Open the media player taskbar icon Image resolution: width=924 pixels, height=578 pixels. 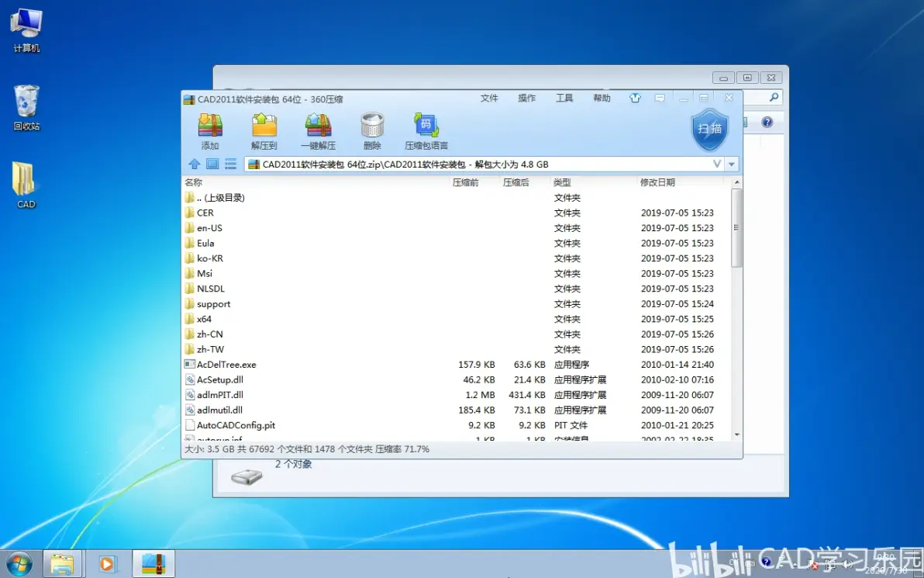[x=107, y=565]
